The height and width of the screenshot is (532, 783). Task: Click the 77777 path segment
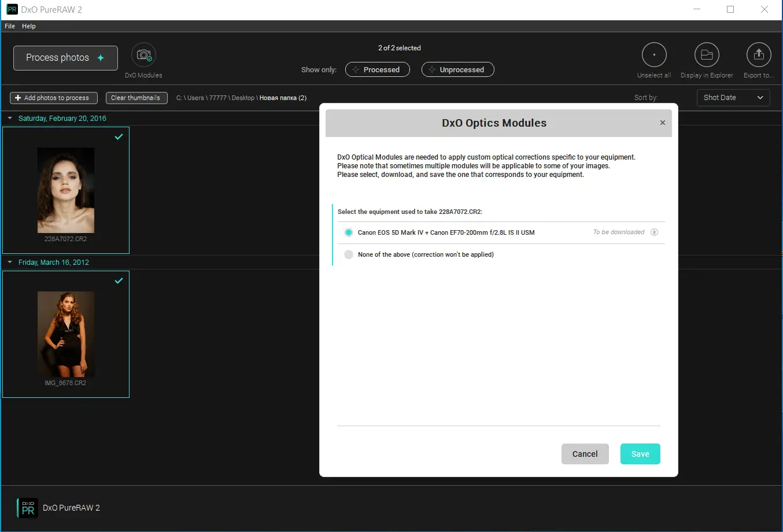pos(218,98)
